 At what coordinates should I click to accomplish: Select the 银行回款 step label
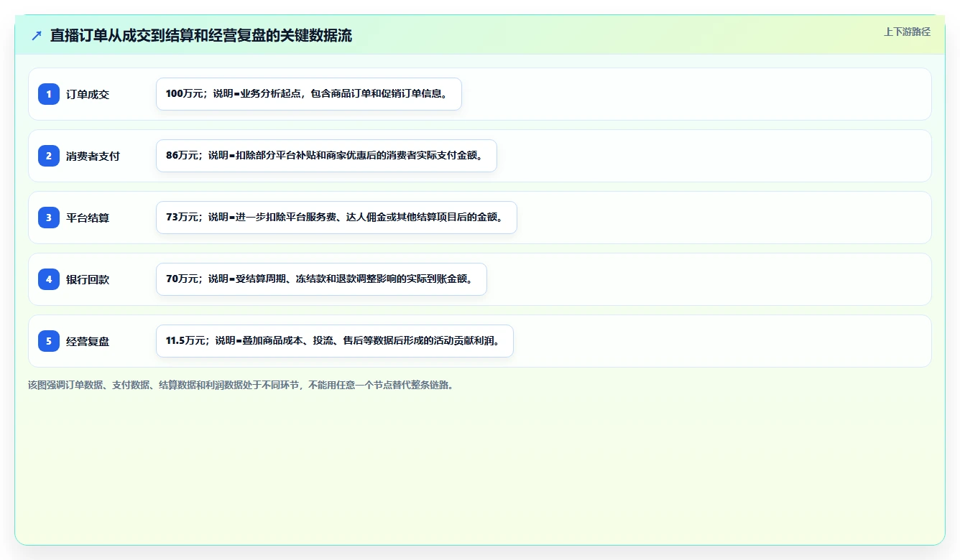[x=88, y=279]
